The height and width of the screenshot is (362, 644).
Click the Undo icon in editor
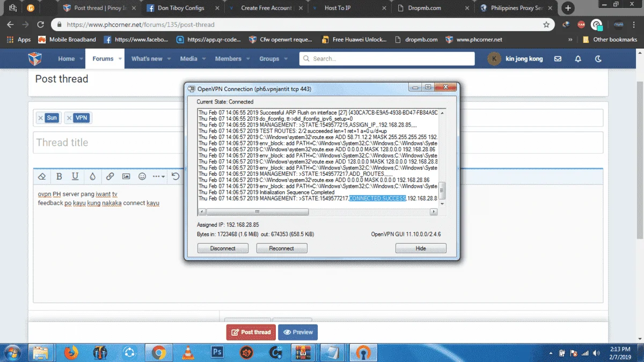pyautogui.click(x=175, y=176)
